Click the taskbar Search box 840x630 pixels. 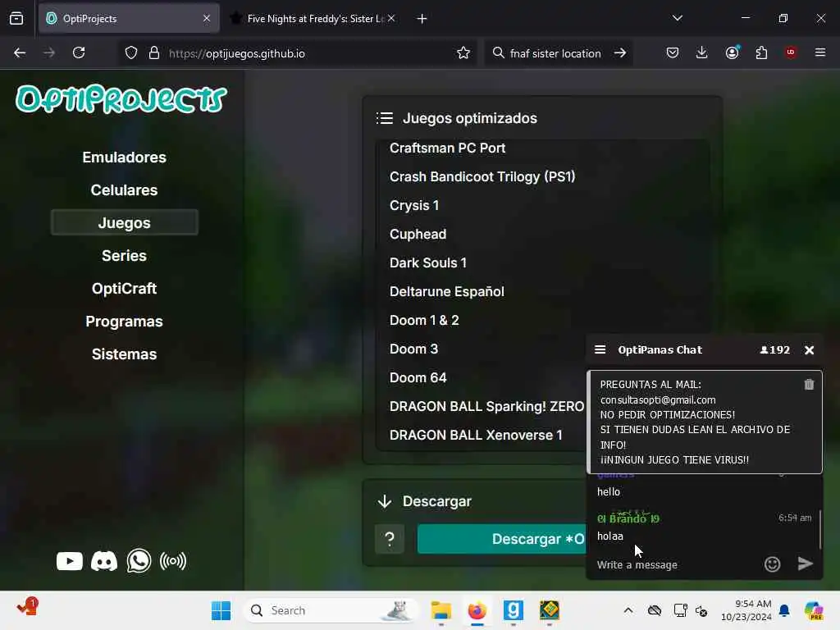click(331, 610)
